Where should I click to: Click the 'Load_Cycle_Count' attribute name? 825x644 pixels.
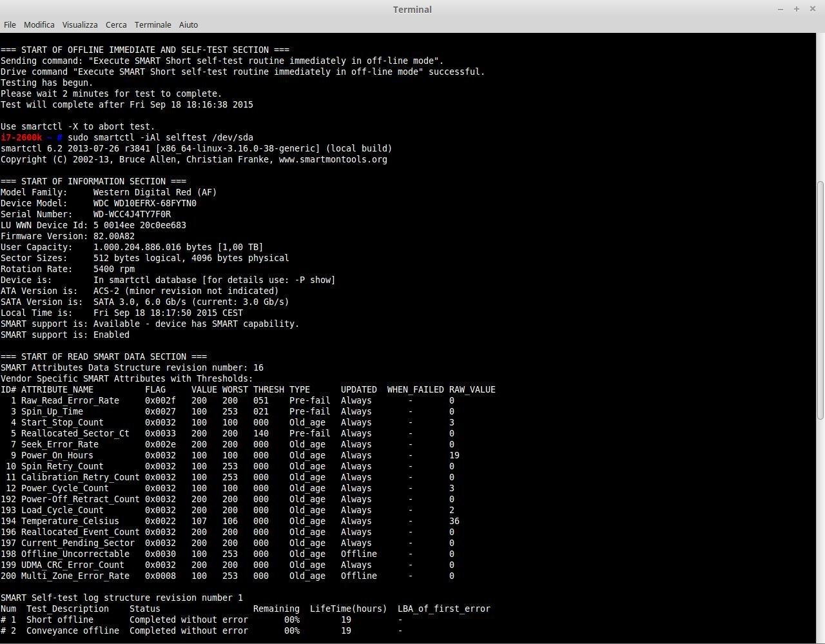click(63, 510)
